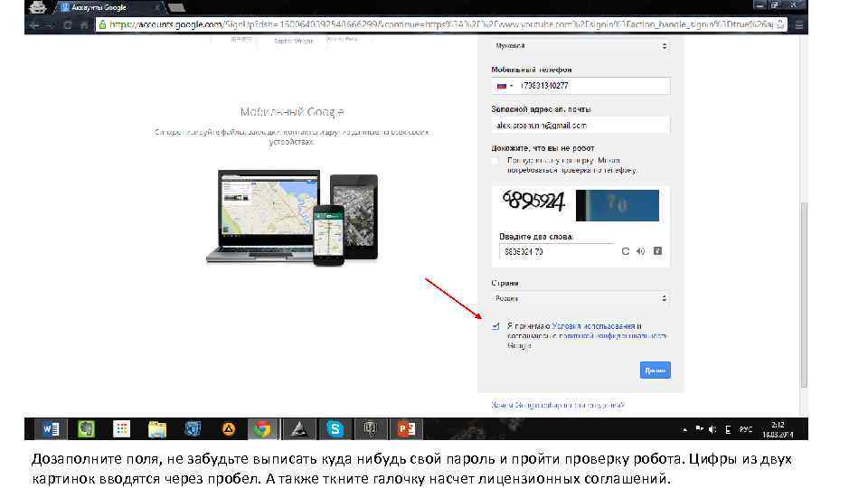The image size is (868, 488).
Task: Click the network flag tray icon
Action: click(x=700, y=429)
